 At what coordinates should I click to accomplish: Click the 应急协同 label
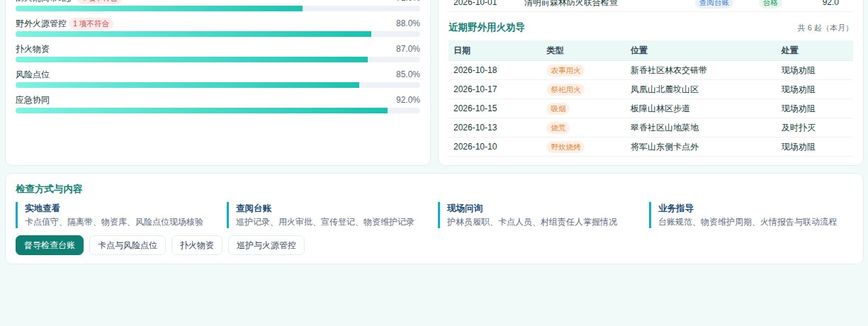tap(33, 100)
